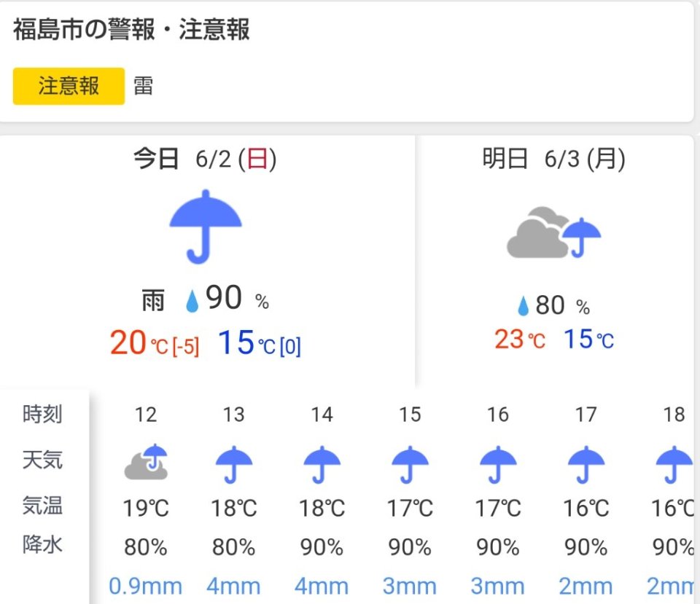The image size is (700, 604).
Task: Click the 17 o'clock umbrella icon
Action: (586, 464)
